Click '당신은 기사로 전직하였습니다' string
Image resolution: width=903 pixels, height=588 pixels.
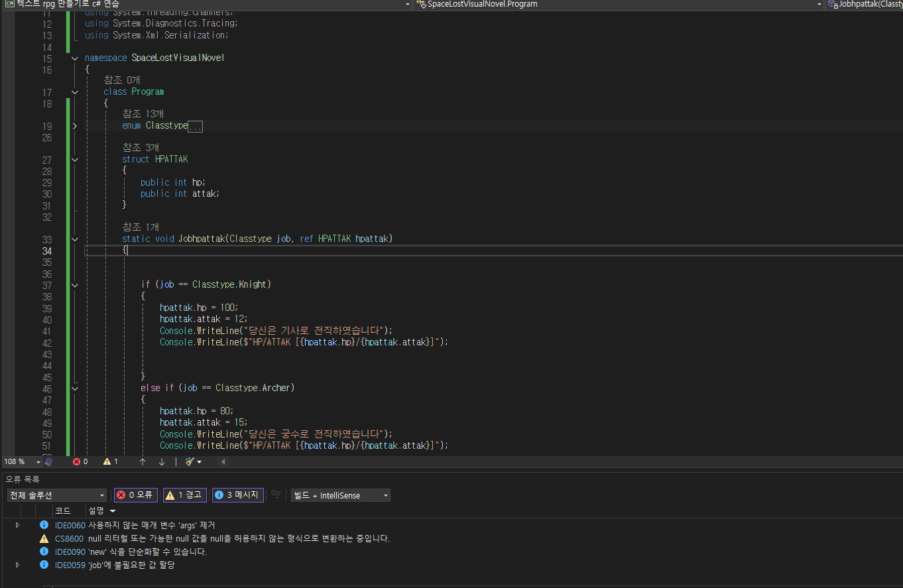click(x=314, y=331)
